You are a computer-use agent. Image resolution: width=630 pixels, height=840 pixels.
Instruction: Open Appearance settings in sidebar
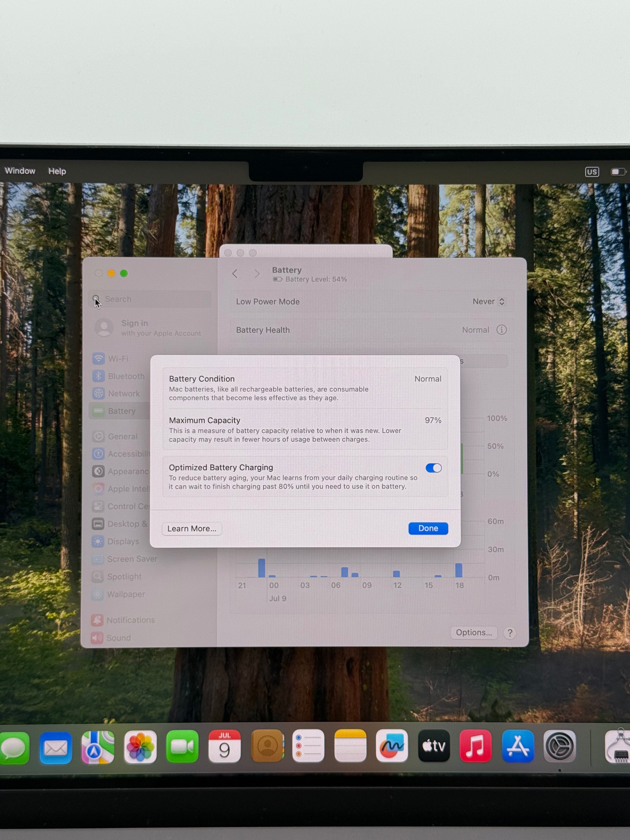(120, 471)
